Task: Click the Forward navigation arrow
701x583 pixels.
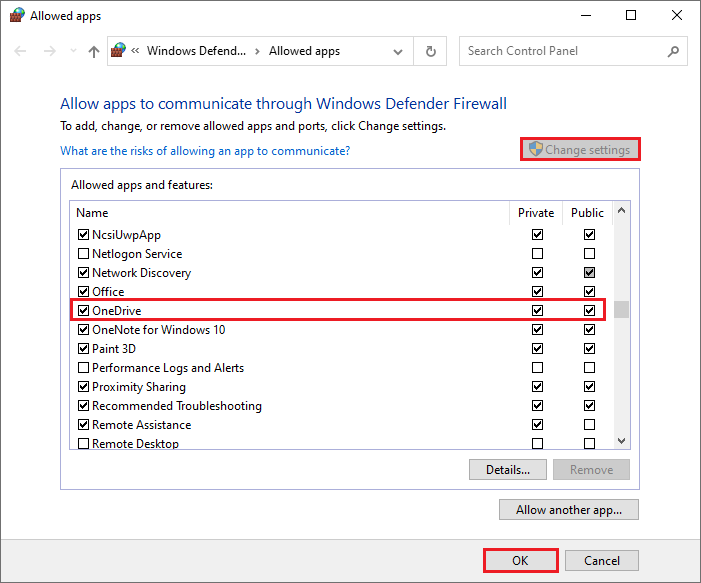Action: pos(50,51)
